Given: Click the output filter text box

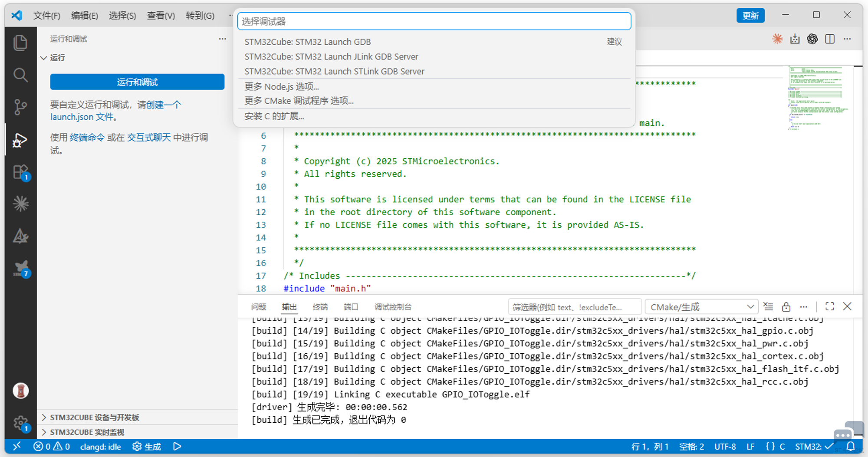Looking at the screenshot, I should pos(574,307).
